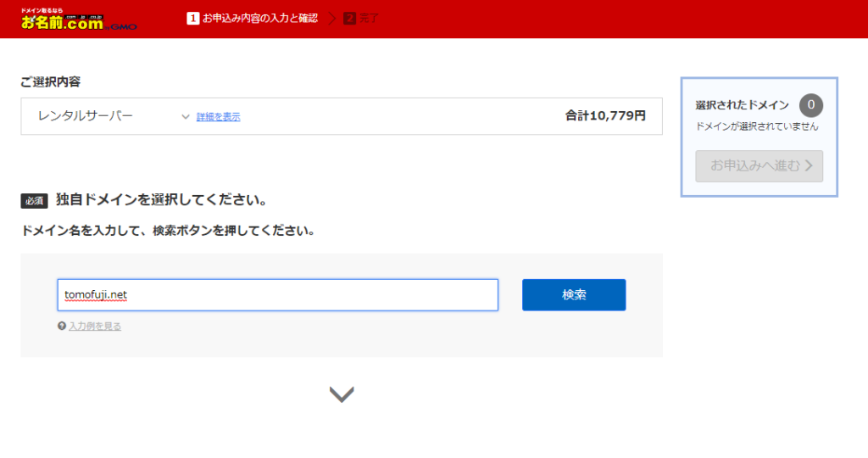This screenshot has height=458, width=868.
Task: Click the 選択されたドメイン heading
Action: coord(742,105)
